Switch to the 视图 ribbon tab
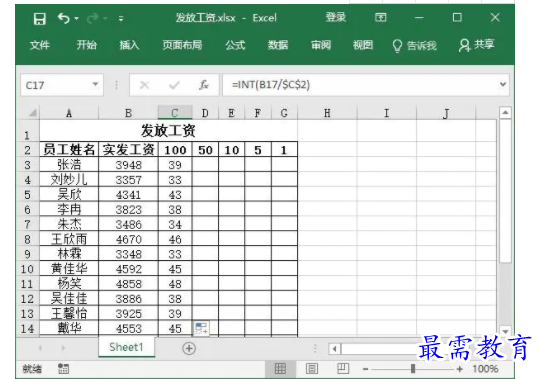The height and width of the screenshot is (379, 540). pyautogui.click(x=363, y=45)
